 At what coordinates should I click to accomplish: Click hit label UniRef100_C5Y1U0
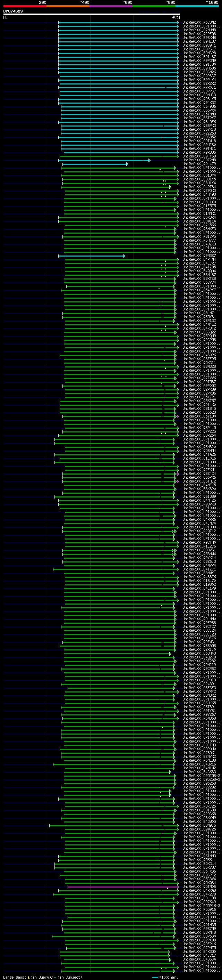tap(199, 416)
